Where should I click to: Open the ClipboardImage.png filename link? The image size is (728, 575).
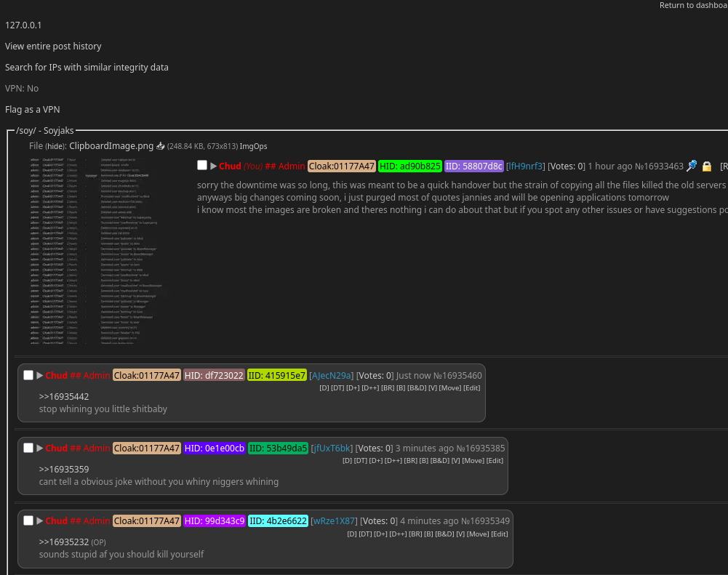click(x=111, y=145)
